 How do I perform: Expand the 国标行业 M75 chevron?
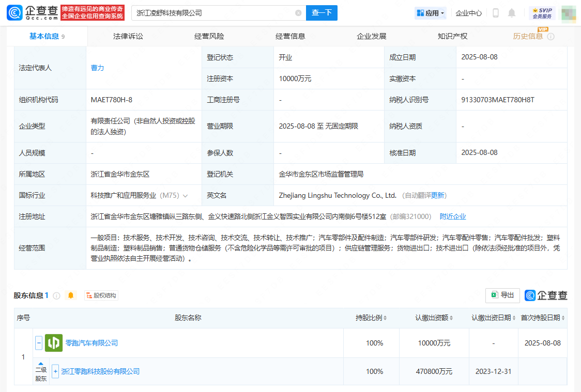click(x=185, y=195)
